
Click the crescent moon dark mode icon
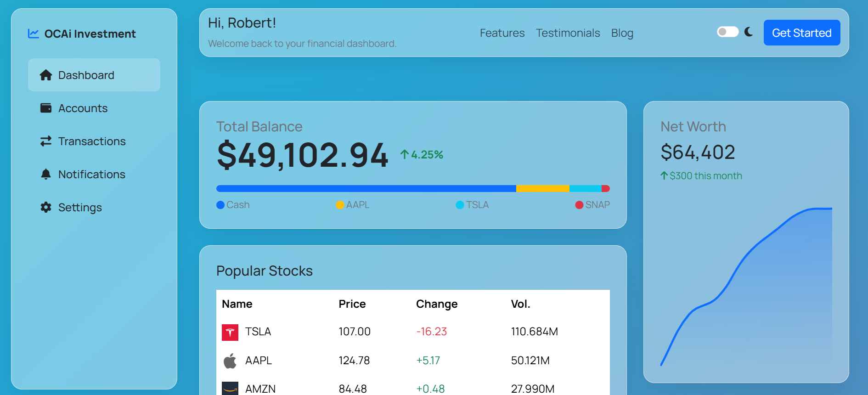[x=749, y=32]
